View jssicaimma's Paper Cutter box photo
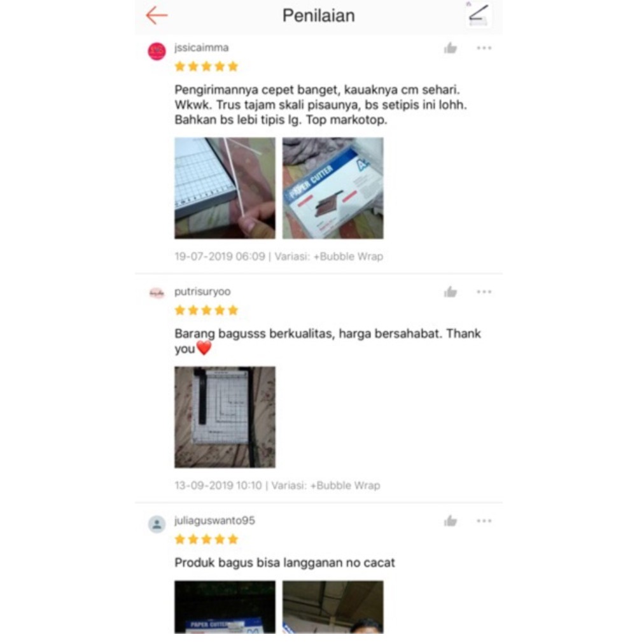This screenshot has width=644, height=644. 333,188
